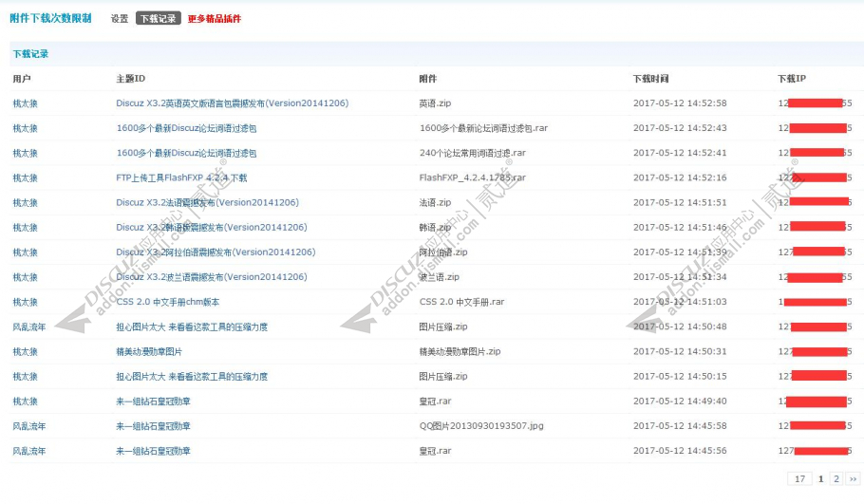
Task: Open user 桃太狼 in the 韩语.zip row
Action: 26,227
